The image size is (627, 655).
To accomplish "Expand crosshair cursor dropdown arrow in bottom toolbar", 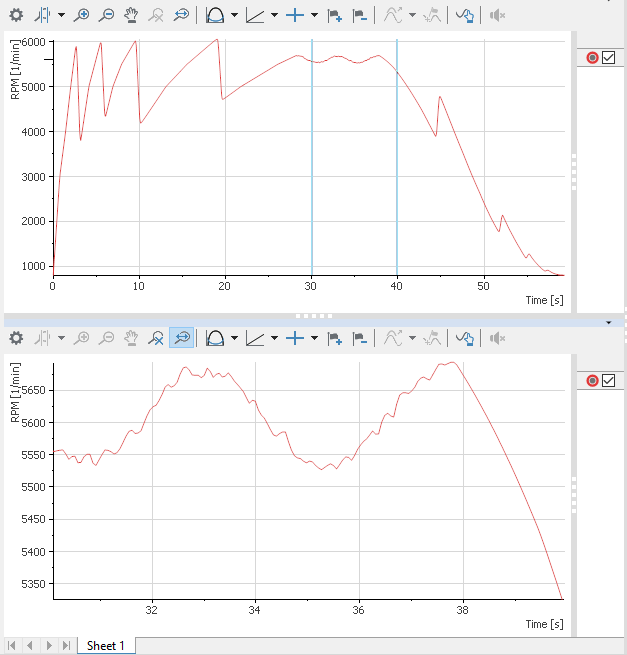I will point(314,338).
